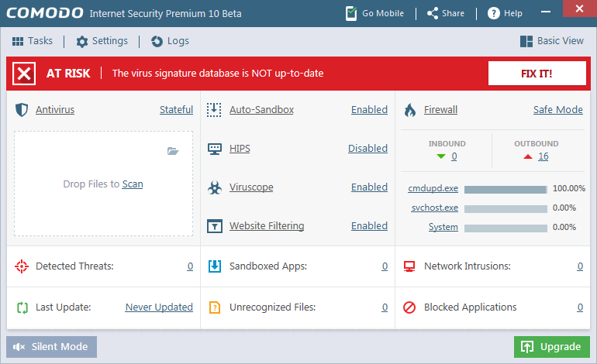
Task: Click the Website Filtering funnel icon
Action: tap(215, 226)
